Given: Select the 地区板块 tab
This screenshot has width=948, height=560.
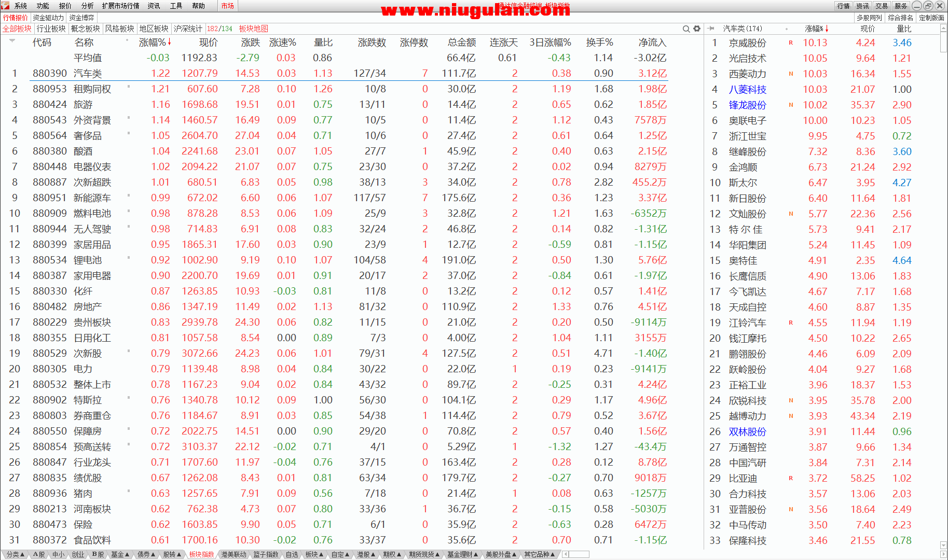Looking at the screenshot, I should pos(154,29).
